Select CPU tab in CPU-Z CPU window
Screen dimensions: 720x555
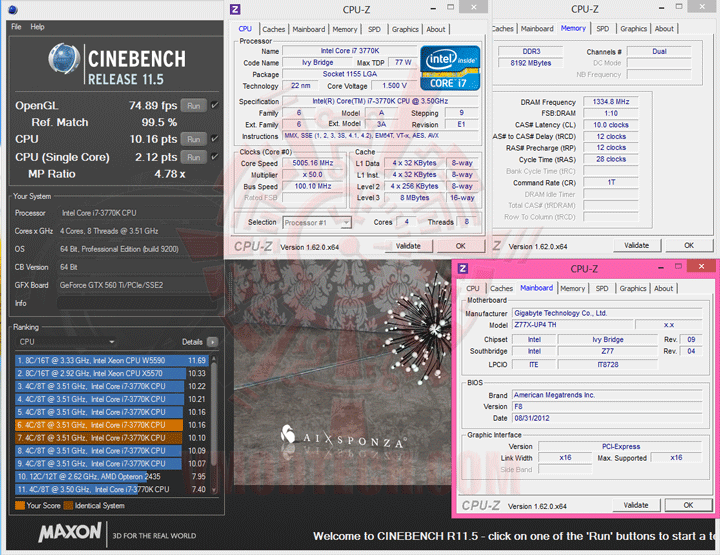245,28
